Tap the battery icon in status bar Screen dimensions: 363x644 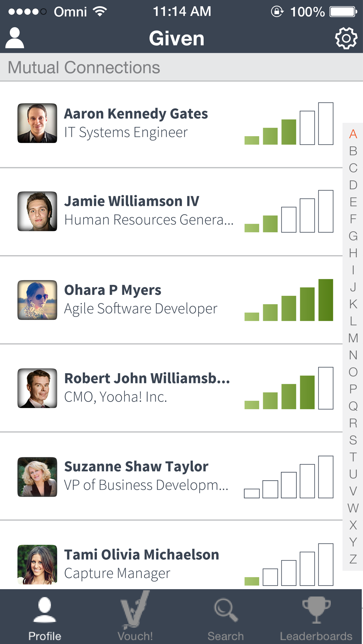[x=343, y=12]
